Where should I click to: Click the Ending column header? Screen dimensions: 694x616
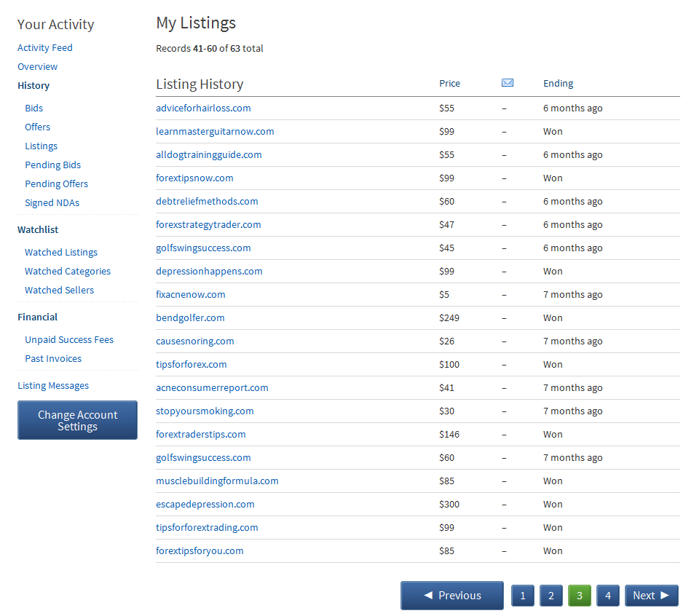click(558, 84)
